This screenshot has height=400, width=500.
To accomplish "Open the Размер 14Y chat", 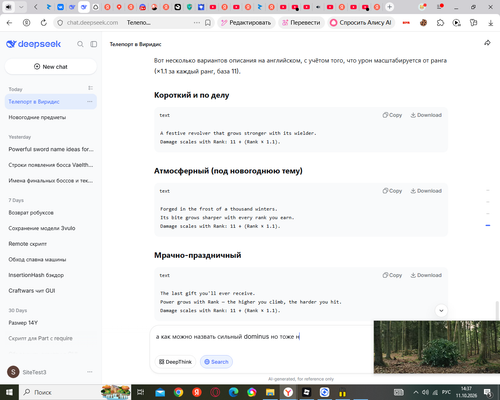I will coord(51,323).
